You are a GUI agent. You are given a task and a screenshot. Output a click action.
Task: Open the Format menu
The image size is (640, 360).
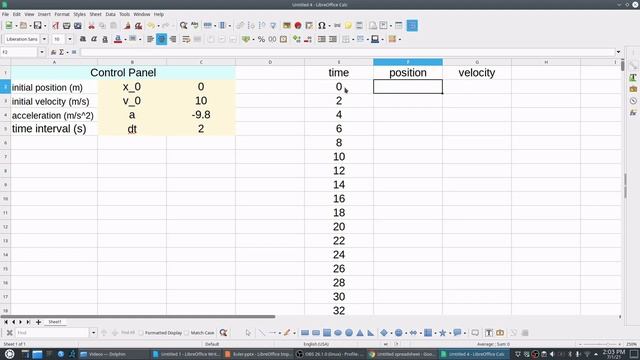pyautogui.click(x=62, y=14)
